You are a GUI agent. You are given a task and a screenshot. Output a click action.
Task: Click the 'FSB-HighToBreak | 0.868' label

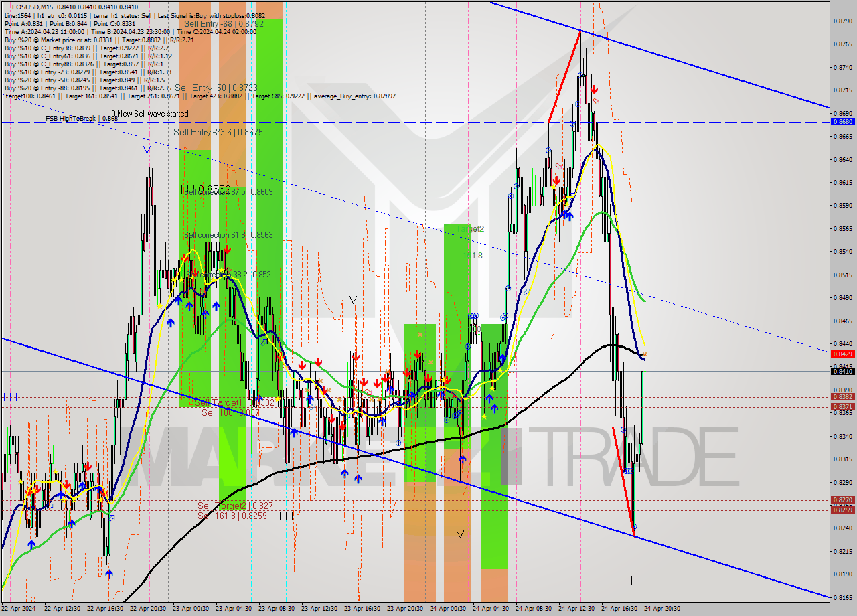tap(82, 119)
